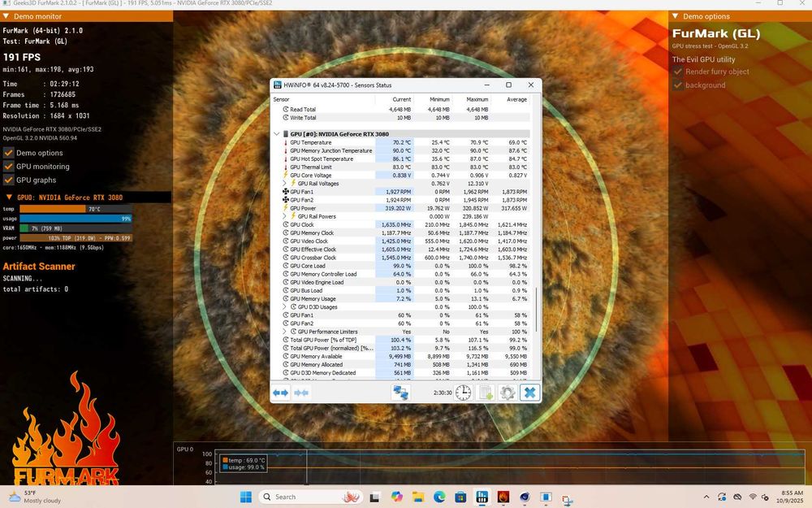Expand the GPU Rail Powers row
The height and width of the screenshot is (508, 812).
tap(284, 216)
